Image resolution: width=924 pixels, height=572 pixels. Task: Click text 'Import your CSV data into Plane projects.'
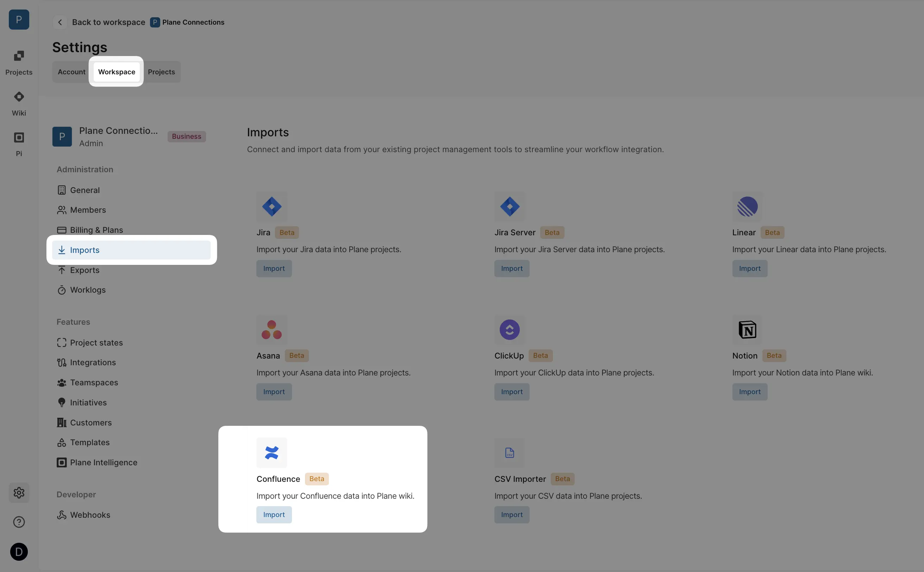tap(568, 496)
